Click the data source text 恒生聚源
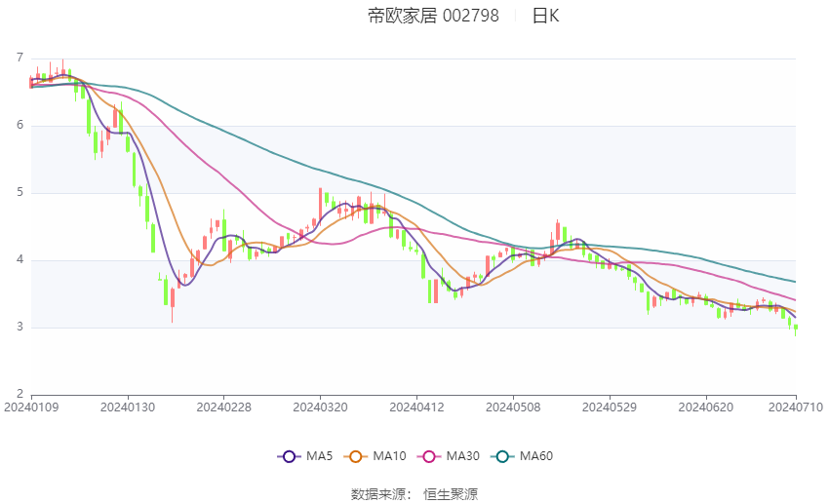 (451, 494)
